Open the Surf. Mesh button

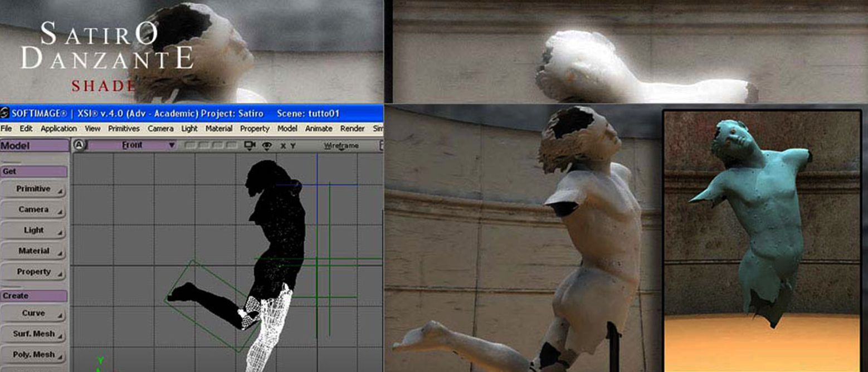(x=33, y=334)
